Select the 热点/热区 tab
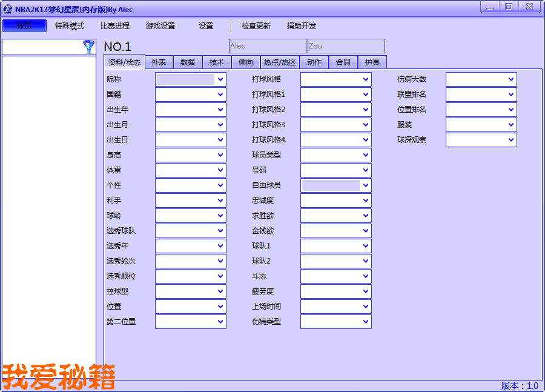545x392 pixels. (280, 62)
